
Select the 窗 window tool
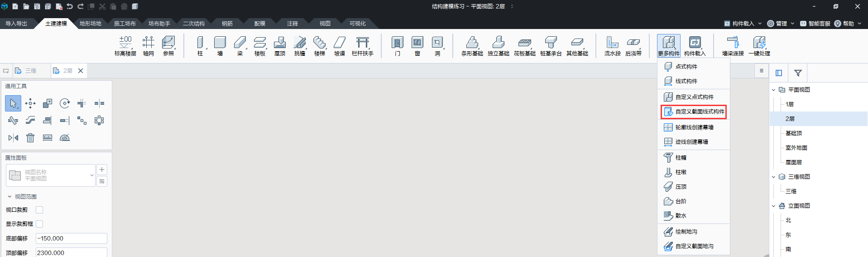[417, 46]
